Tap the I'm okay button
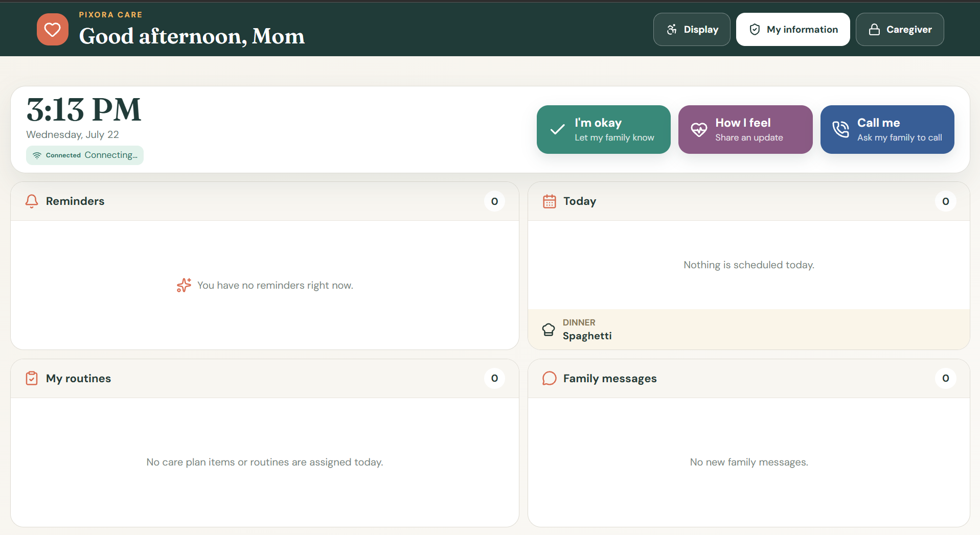The image size is (980, 535). [x=604, y=130]
